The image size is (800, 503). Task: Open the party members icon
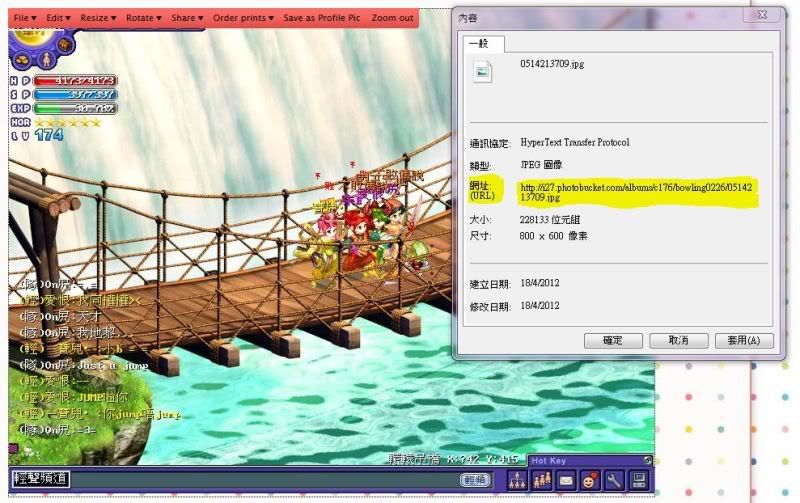tap(541, 480)
